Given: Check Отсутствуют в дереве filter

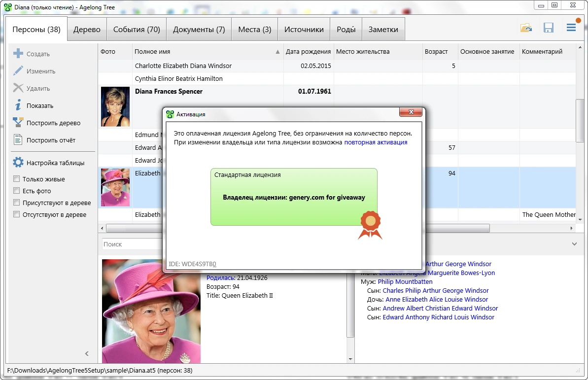Looking at the screenshot, I should (16, 214).
